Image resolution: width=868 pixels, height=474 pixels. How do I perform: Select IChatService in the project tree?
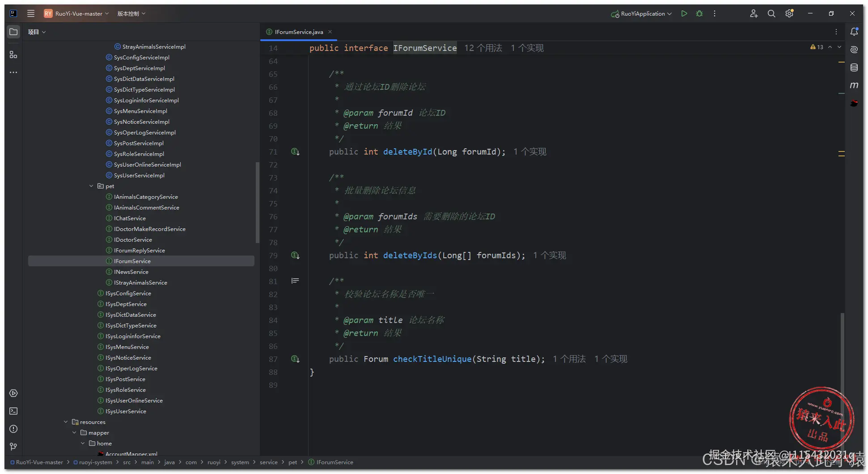[x=130, y=218]
